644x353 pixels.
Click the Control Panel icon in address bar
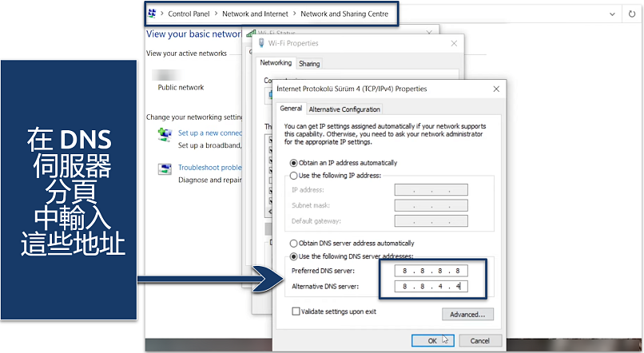[x=152, y=14]
